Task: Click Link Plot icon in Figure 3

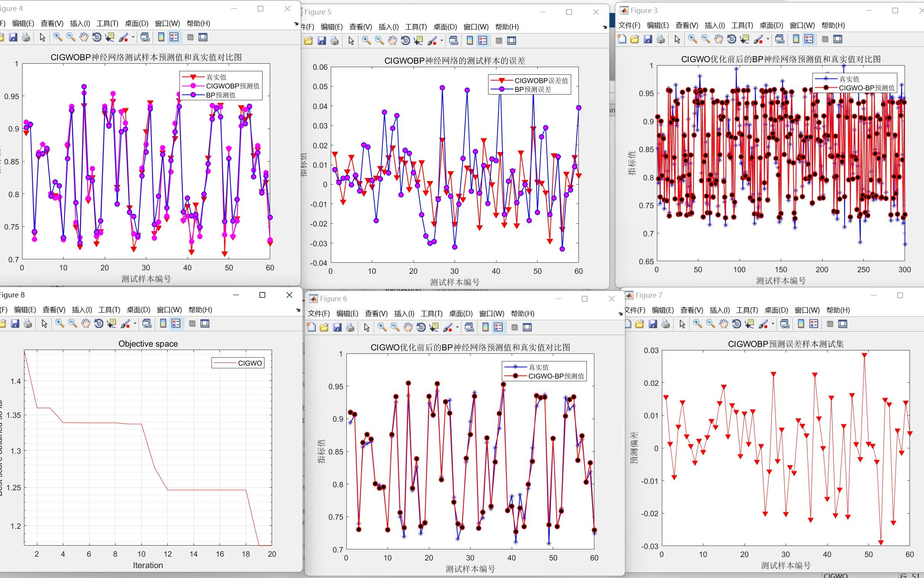Action: [x=780, y=39]
